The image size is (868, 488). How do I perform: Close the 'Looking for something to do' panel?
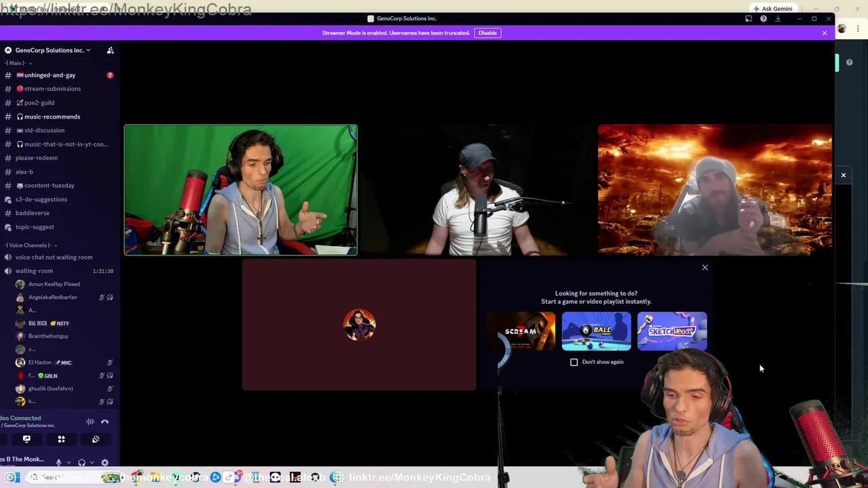705,268
